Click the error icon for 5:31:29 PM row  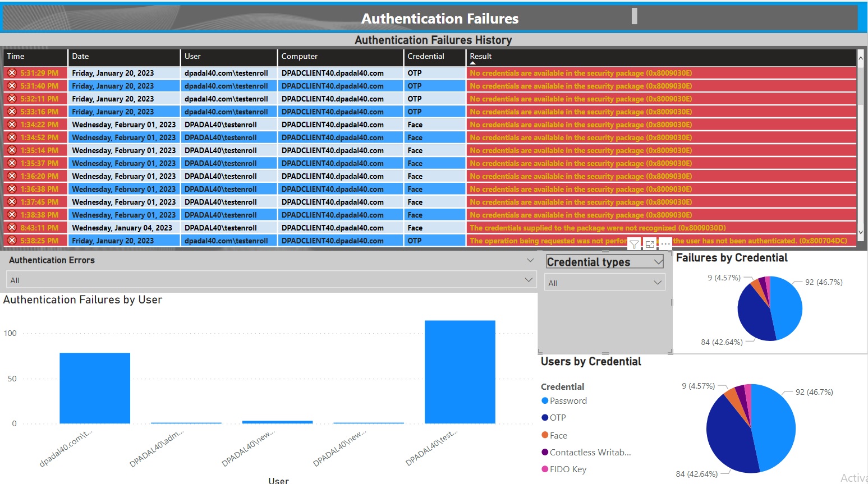point(12,73)
